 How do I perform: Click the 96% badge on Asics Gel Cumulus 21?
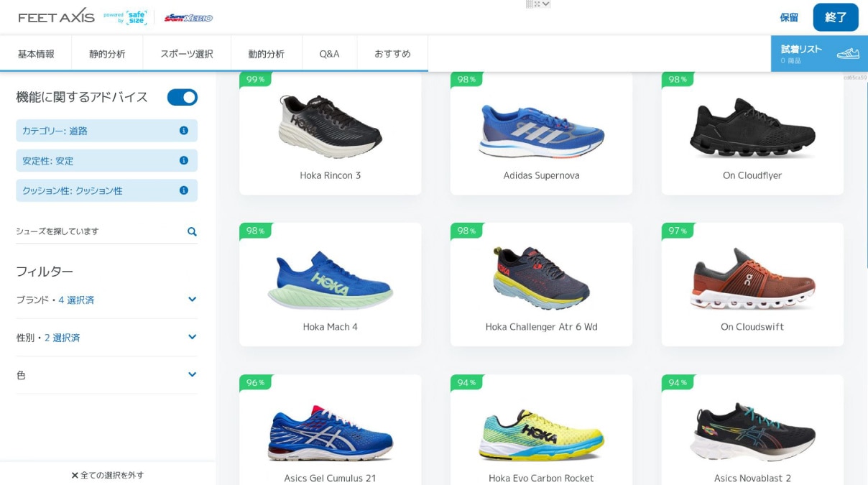(256, 382)
